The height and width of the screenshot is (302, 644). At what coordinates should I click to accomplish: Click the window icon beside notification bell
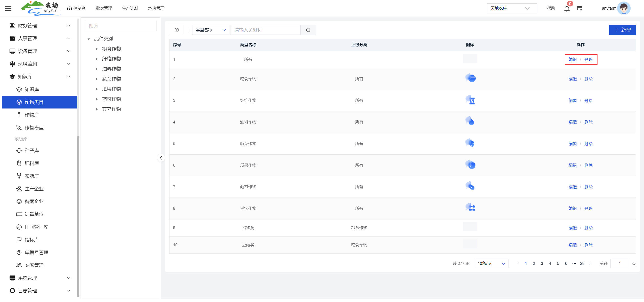coord(580,9)
